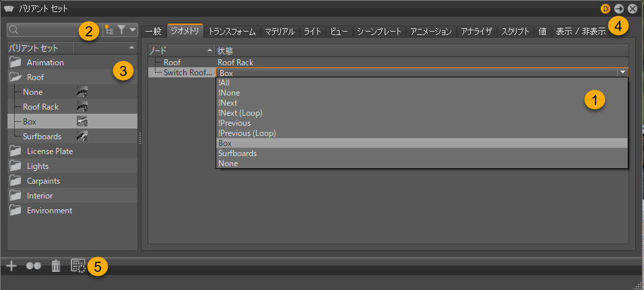The width and height of the screenshot is (644, 290).
Task: Open the スクリプト tab
Action: pyautogui.click(x=515, y=32)
